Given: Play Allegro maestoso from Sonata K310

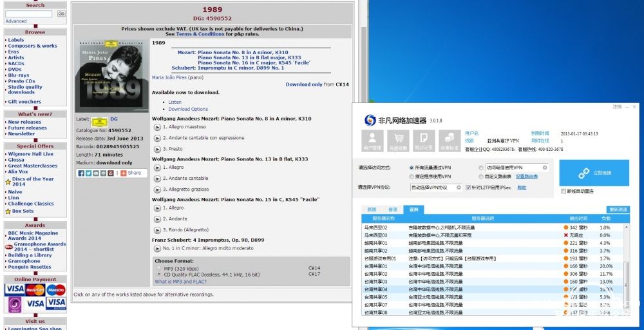Looking at the screenshot, I should pyautogui.click(x=157, y=127).
